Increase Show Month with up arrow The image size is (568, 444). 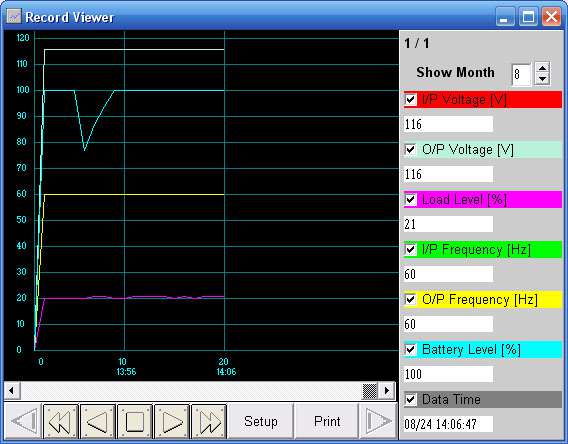[542, 68]
